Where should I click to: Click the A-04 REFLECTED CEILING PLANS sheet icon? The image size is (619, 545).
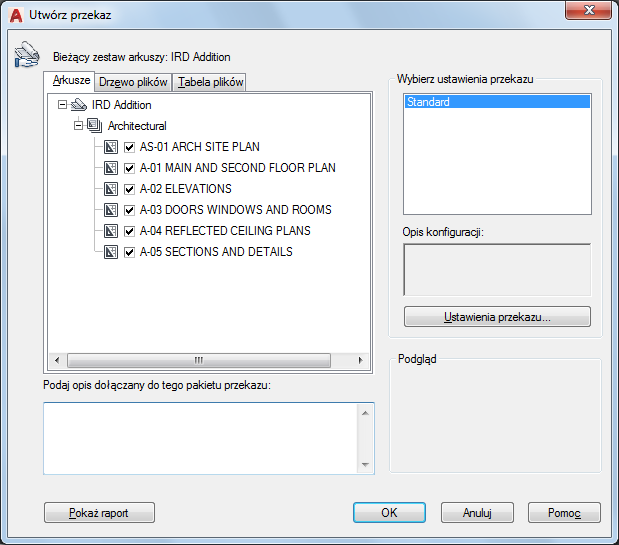[111, 231]
